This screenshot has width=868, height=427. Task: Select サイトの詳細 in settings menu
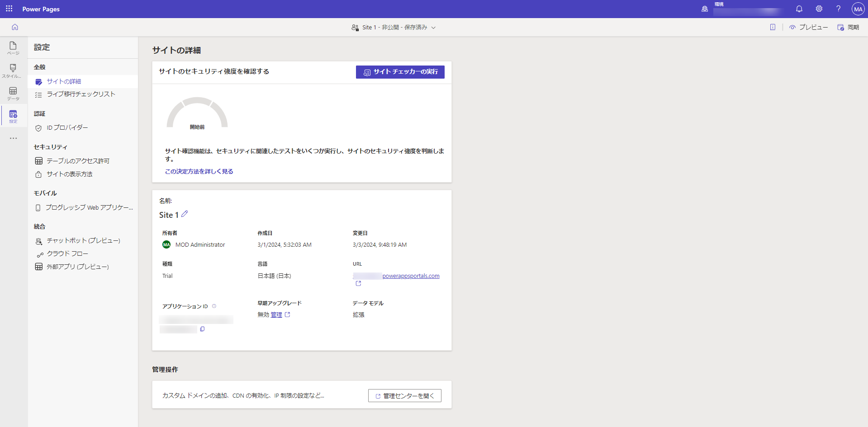tap(83, 81)
